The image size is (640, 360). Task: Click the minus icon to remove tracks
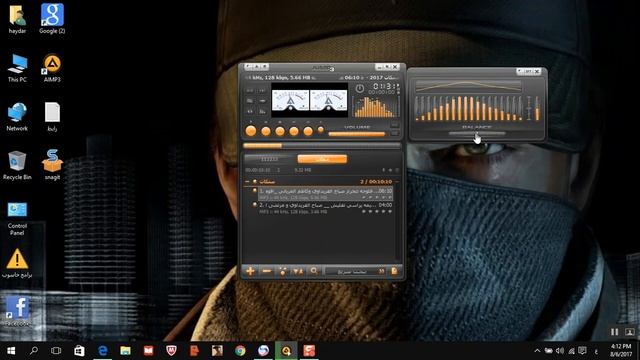[267, 271]
